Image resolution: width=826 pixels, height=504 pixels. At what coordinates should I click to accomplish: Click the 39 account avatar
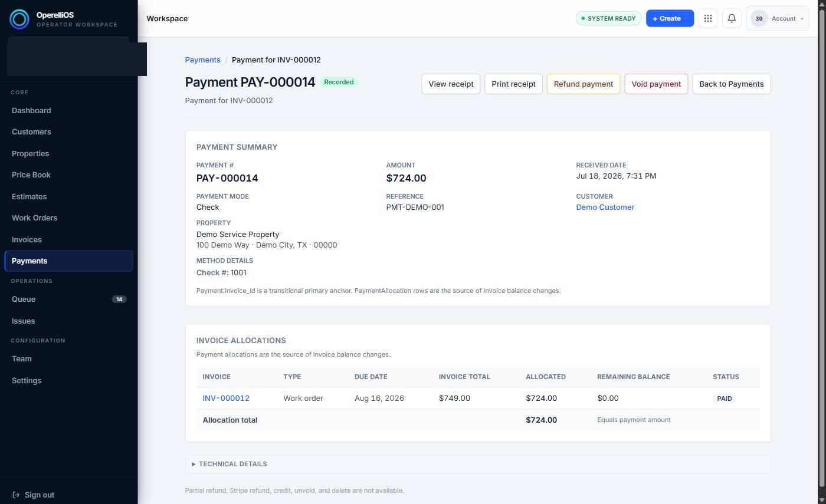coord(759,18)
